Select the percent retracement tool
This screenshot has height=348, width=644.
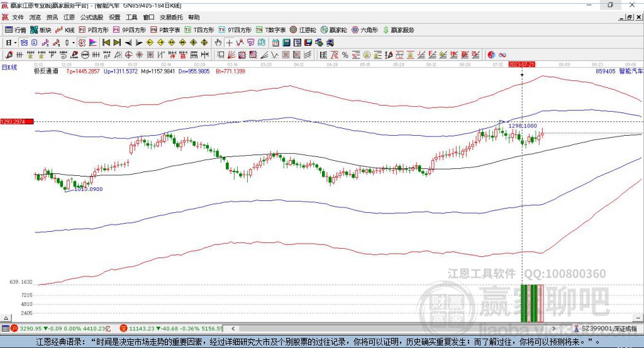345,55
